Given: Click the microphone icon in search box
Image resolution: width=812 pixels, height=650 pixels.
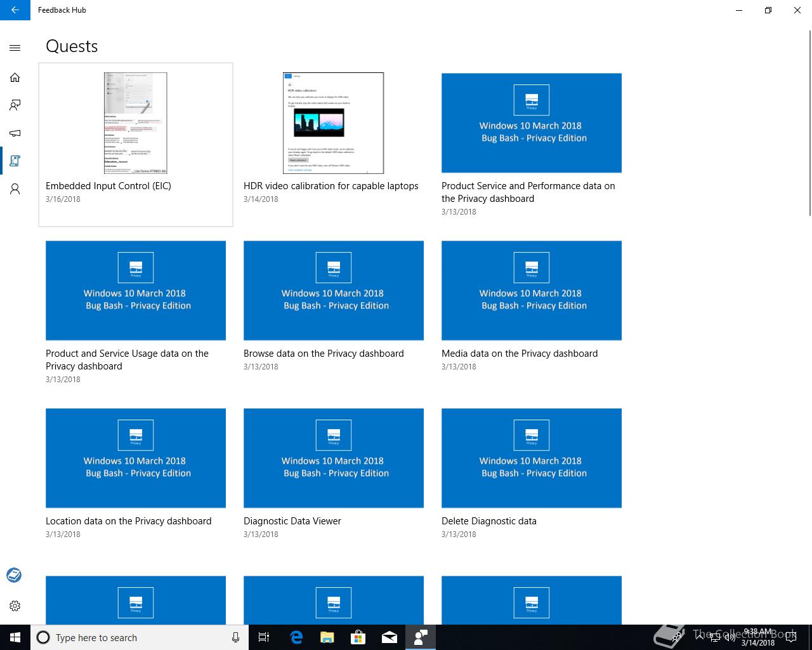Looking at the screenshot, I should pos(235,637).
